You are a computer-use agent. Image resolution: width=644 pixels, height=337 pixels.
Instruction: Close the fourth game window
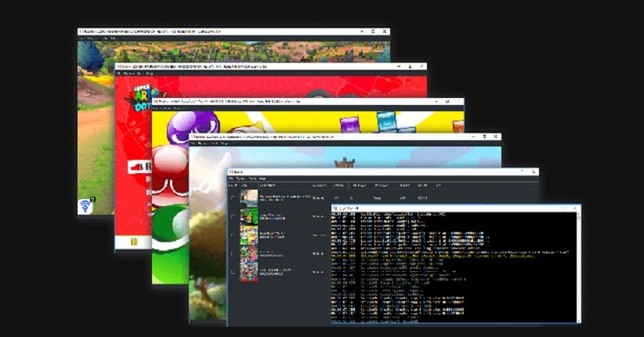[x=496, y=136]
